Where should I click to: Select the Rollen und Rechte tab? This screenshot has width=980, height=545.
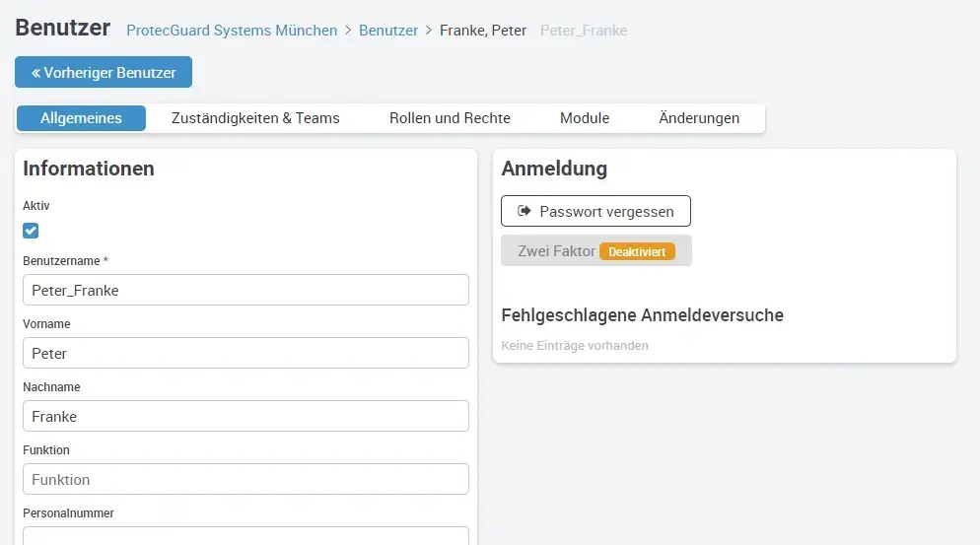pyautogui.click(x=450, y=118)
